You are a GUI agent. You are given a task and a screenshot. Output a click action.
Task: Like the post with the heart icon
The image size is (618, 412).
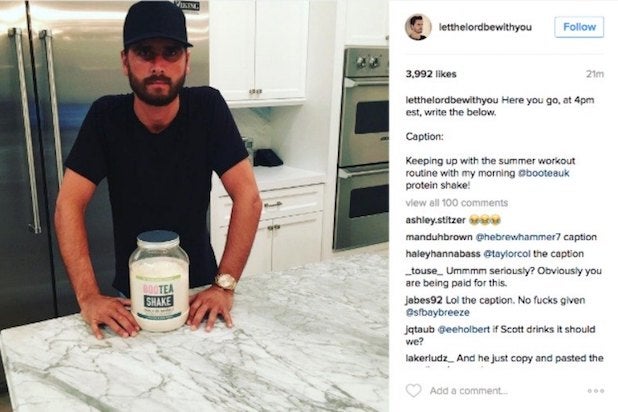coord(413,390)
